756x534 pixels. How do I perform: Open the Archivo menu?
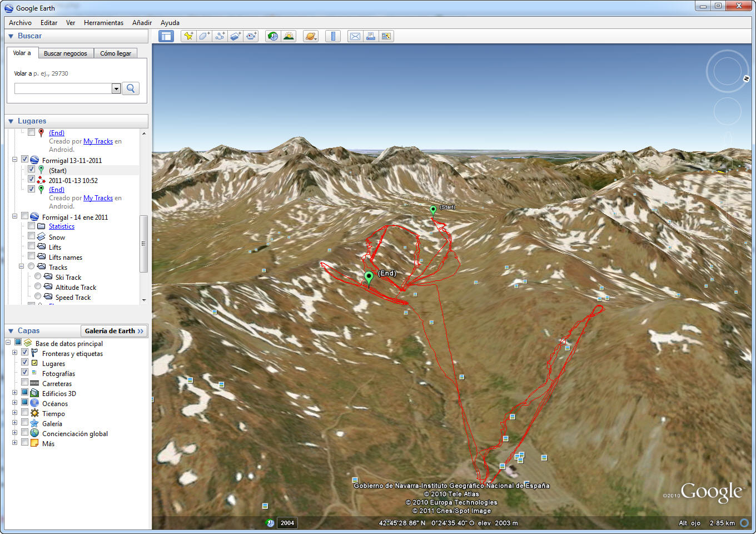tap(20, 23)
